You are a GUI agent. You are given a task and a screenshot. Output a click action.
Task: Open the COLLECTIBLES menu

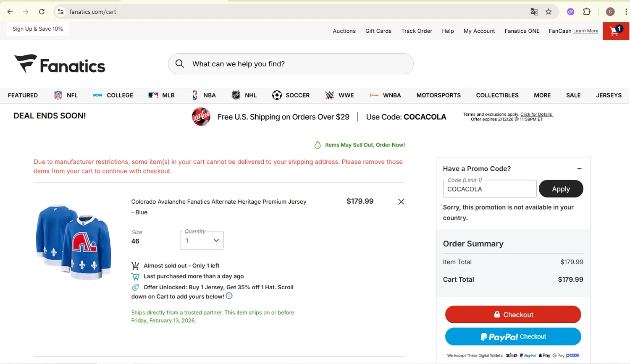click(497, 95)
